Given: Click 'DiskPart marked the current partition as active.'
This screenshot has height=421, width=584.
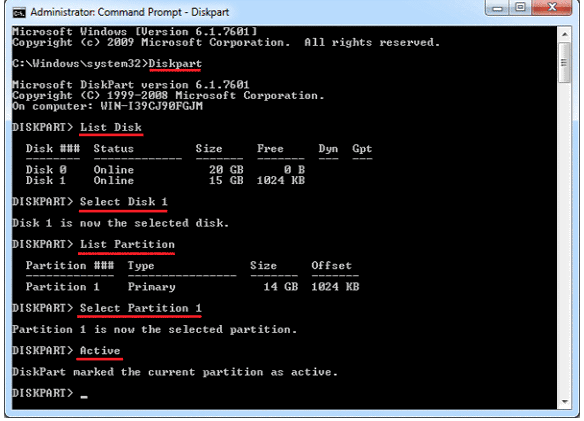Looking at the screenshot, I should pyautogui.click(x=175, y=372).
